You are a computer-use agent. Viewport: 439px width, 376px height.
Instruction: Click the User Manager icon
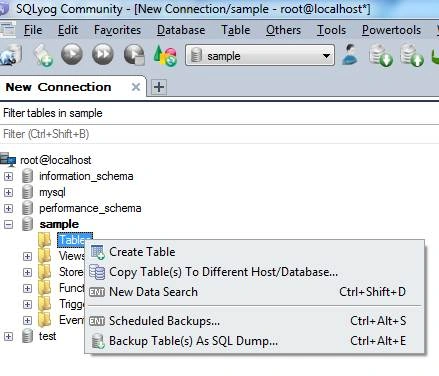point(350,55)
